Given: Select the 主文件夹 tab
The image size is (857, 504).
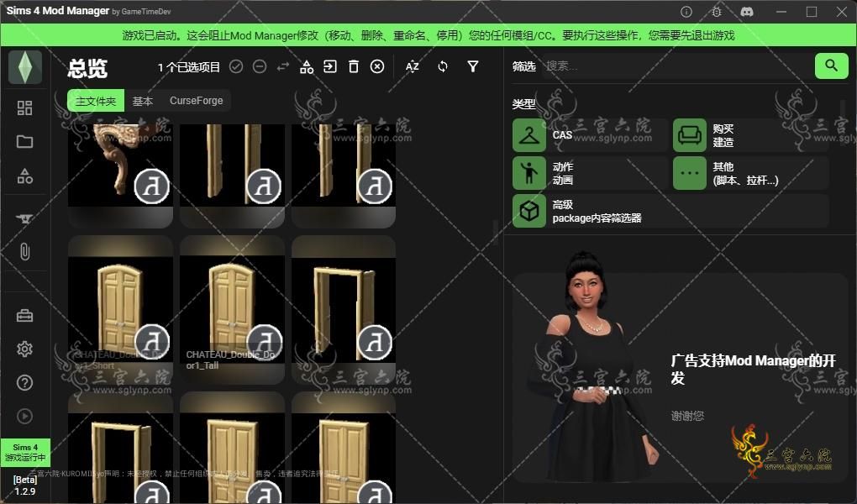Looking at the screenshot, I should [96, 101].
